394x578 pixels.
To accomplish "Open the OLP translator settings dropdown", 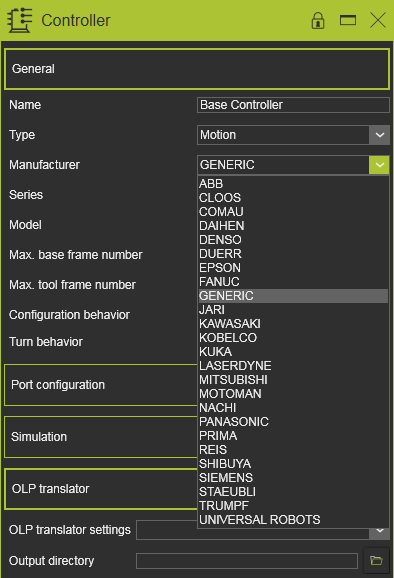I will click(379, 531).
